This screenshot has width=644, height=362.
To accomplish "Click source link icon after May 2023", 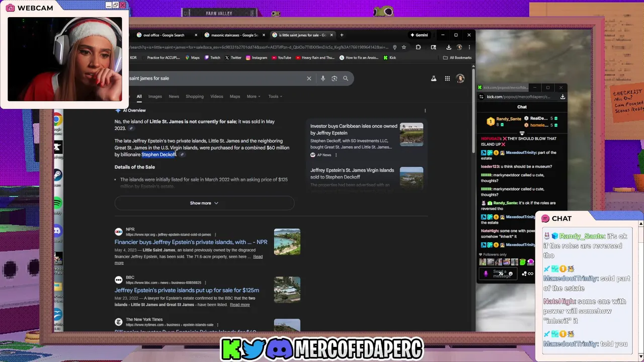I will click(131, 129).
